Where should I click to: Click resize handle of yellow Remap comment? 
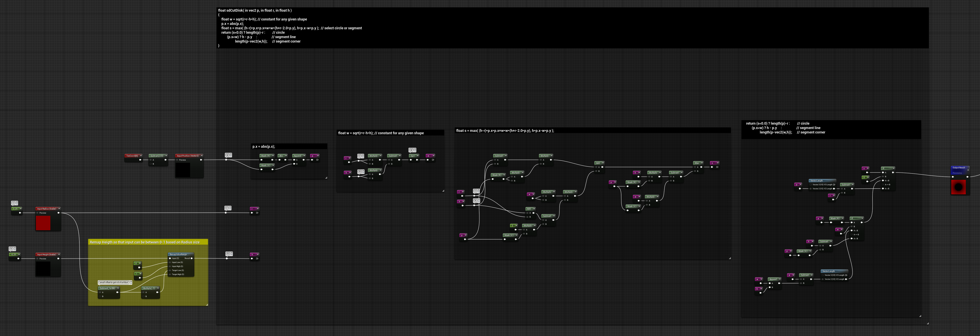207,304
